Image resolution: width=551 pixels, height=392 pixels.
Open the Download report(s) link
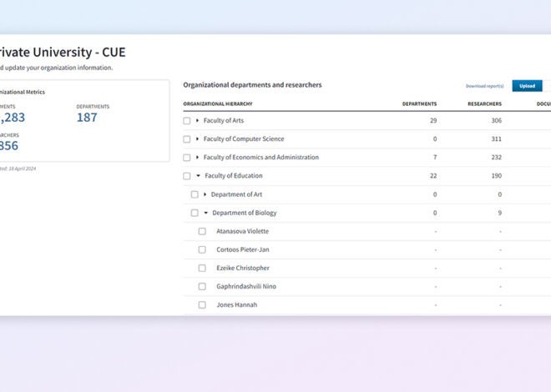pos(484,86)
